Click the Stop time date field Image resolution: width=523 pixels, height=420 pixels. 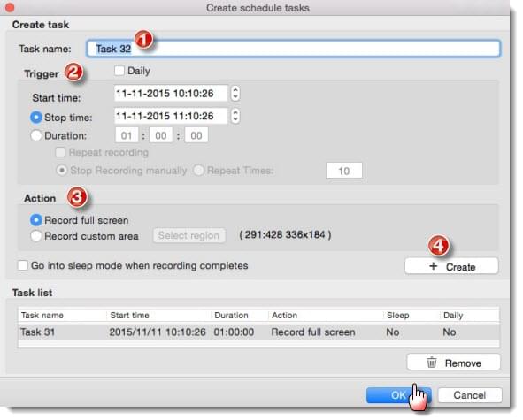point(171,116)
